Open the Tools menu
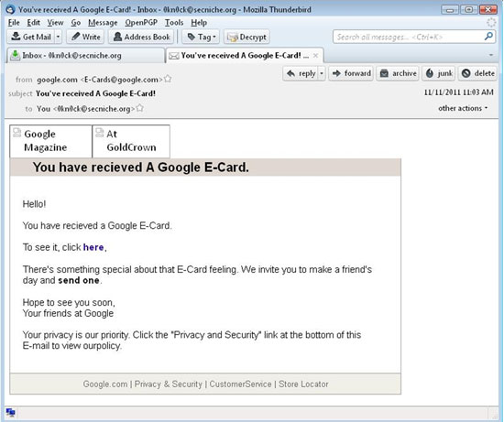This screenshot has height=422, width=504. [174, 23]
